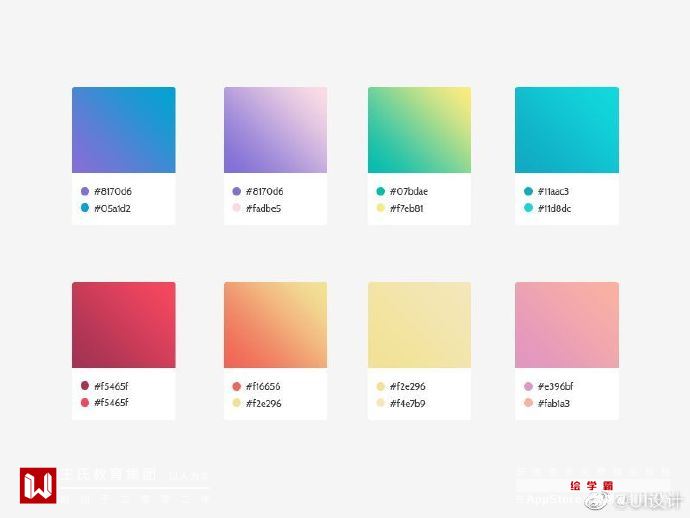Click the hex code #e396bf label
690x518 pixels.
(555, 386)
